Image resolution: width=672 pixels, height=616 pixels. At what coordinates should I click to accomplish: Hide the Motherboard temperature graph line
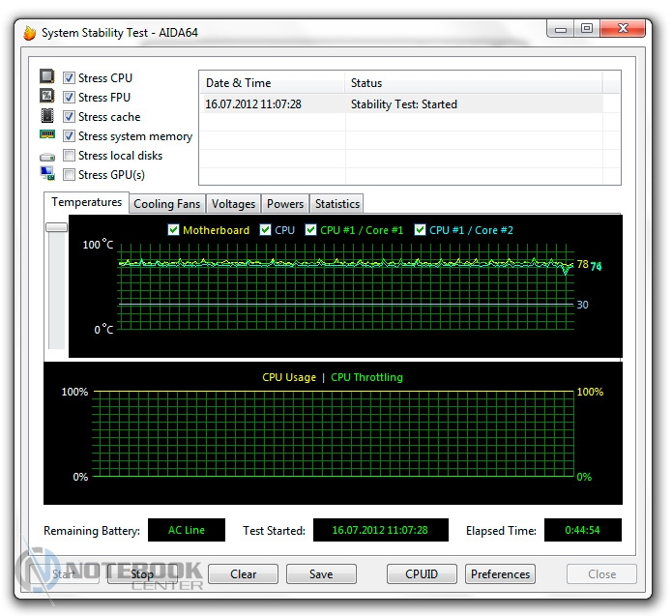tap(174, 230)
